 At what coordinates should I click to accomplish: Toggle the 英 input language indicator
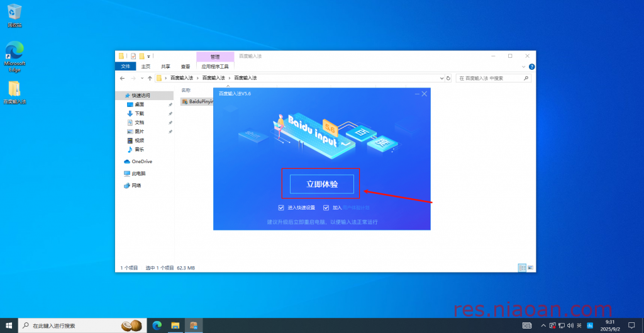point(579,325)
